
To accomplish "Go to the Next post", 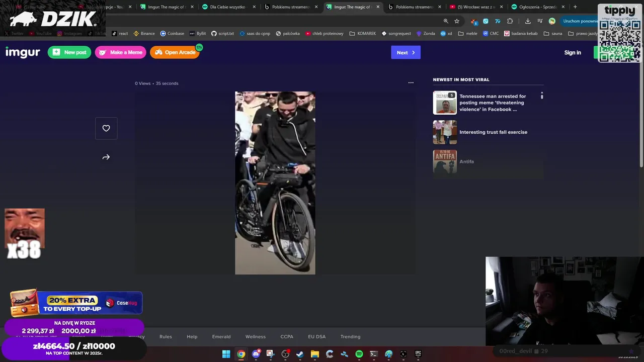I will pos(406,52).
